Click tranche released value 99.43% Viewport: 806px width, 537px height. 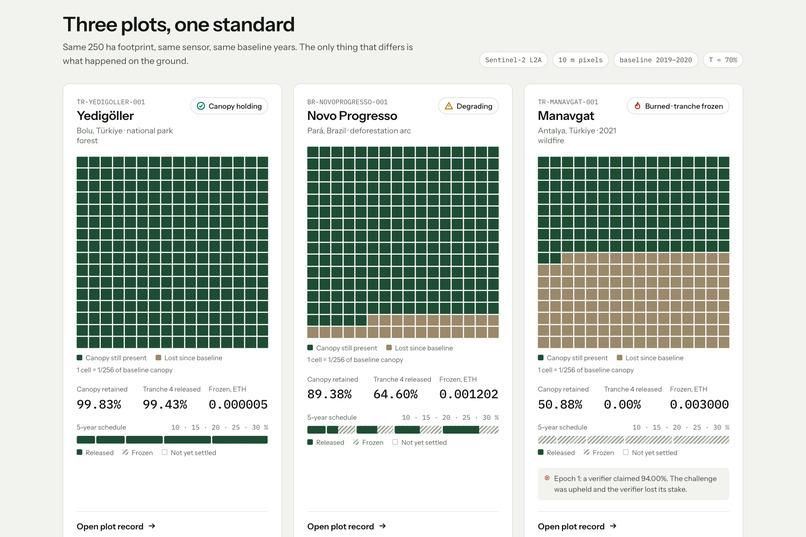click(165, 404)
